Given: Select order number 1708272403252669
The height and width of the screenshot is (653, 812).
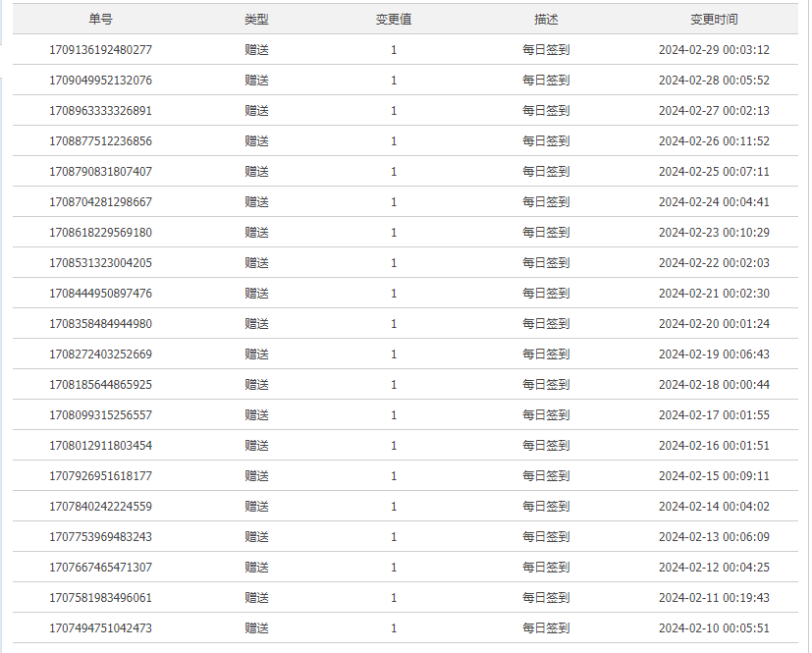Looking at the screenshot, I should pos(100,354).
